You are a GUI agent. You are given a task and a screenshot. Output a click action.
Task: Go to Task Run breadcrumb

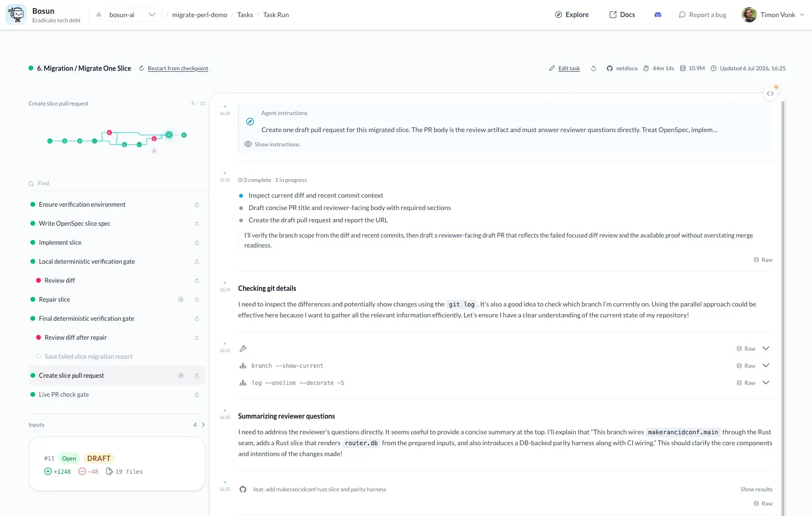click(276, 15)
